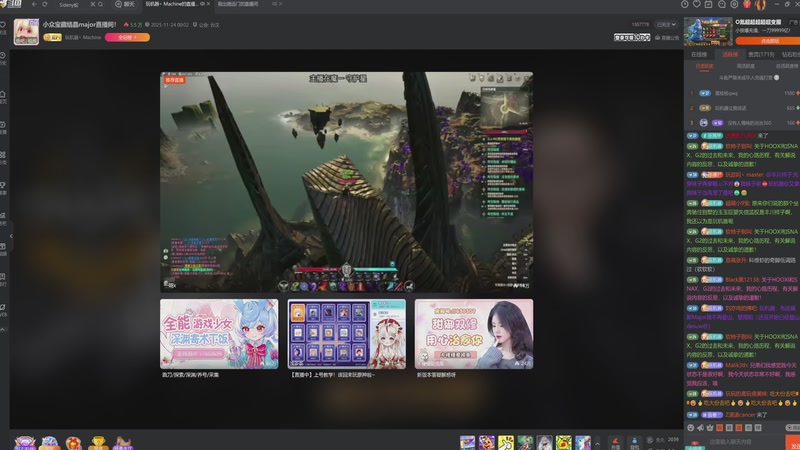Click the search magnifier icon
The width and height of the screenshot is (800, 450).
[101, 4]
